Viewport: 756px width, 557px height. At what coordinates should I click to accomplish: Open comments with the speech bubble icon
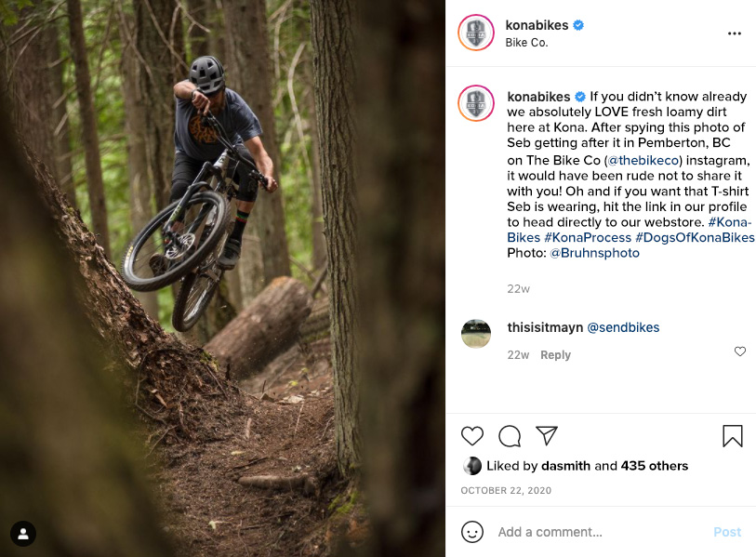click(510, 436)
